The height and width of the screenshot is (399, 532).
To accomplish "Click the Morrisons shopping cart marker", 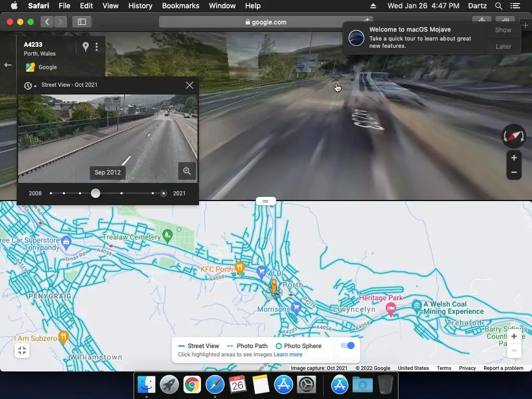I will click(x=296, y=308).
